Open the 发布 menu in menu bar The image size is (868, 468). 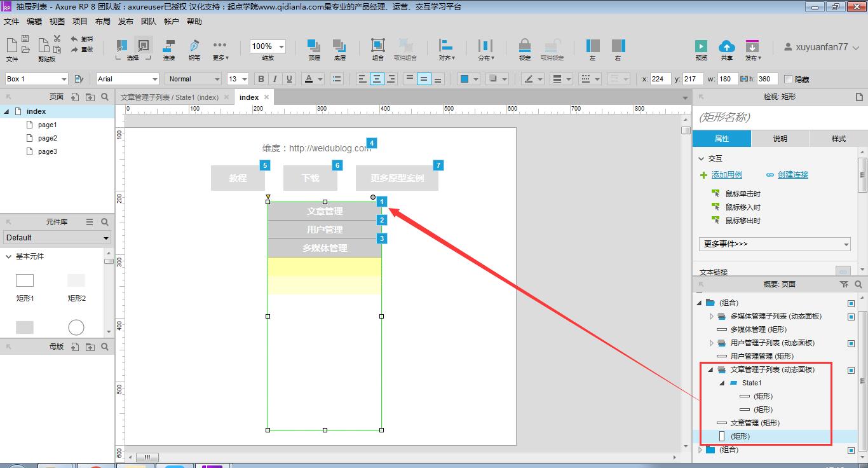coord(126,22)
